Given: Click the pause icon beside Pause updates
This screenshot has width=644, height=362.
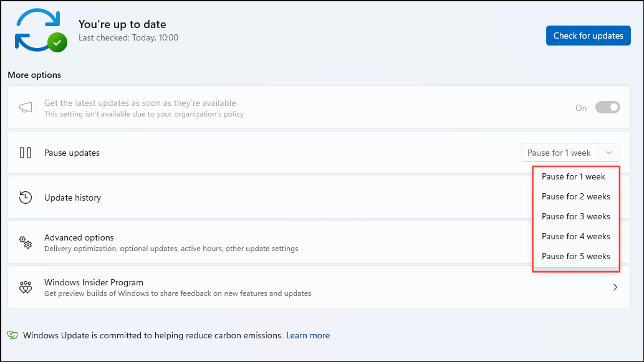Looking at the screenshot, I should tap(26, 153).
